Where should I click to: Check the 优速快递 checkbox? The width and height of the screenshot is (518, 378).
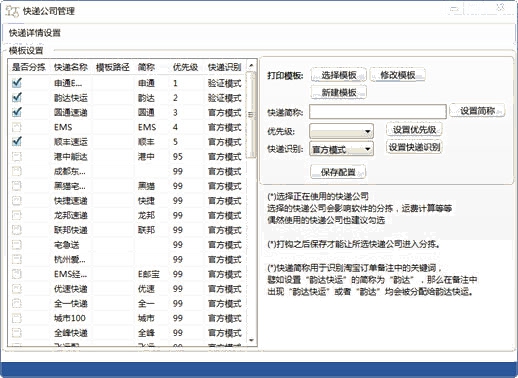click(17, 289)
